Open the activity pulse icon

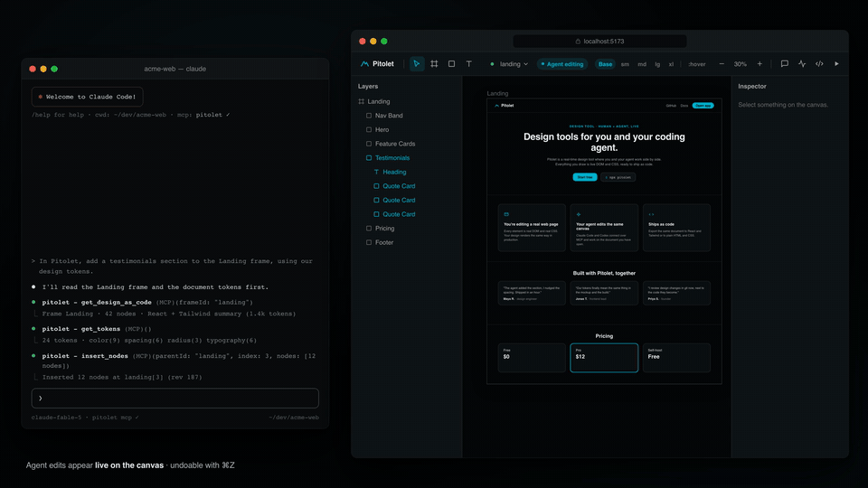[802, 63]
